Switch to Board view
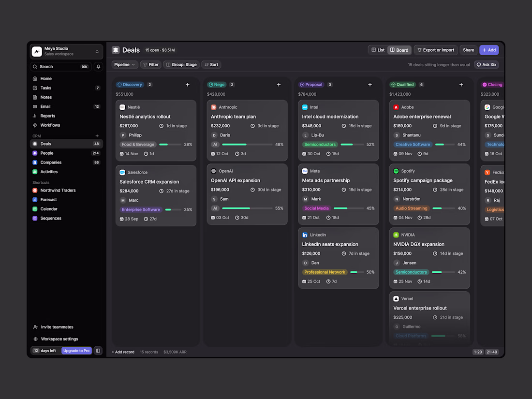The height and width of the screenshot is (399, 532). pyautogui.click(x=399, y=50)
